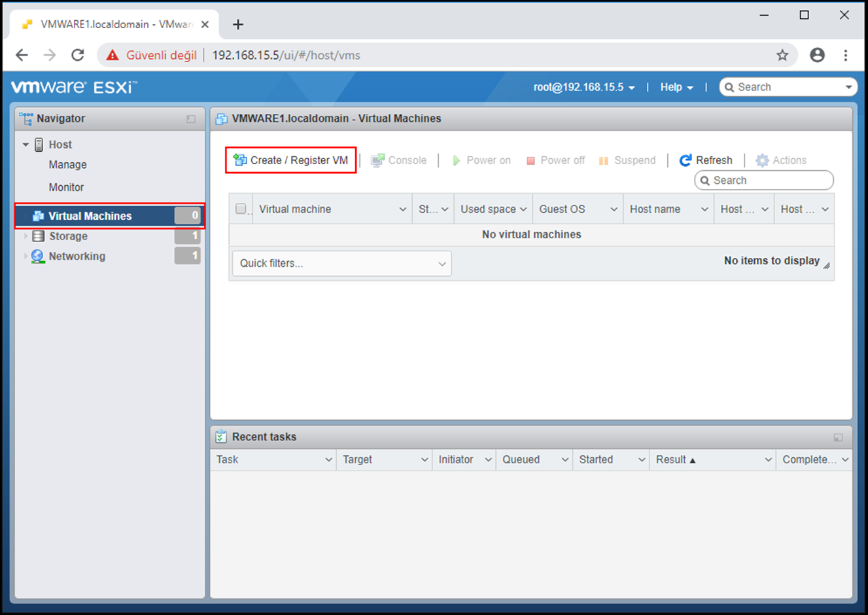Click the Create / Register VM button
This screenshot has height=615, width=868.
coord(291,160)
